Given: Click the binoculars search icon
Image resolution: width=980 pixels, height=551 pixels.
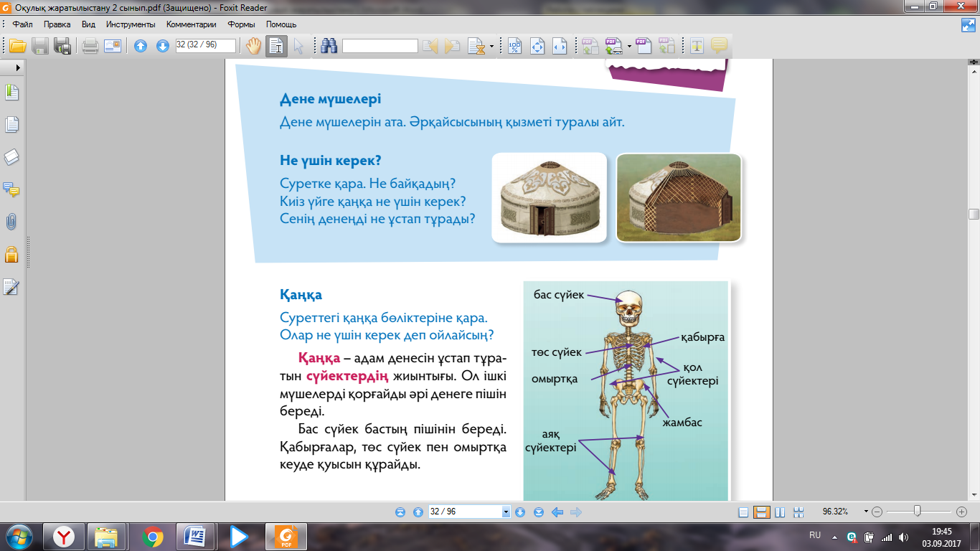Looking at the screenshot, I should (x=329, y=46).
